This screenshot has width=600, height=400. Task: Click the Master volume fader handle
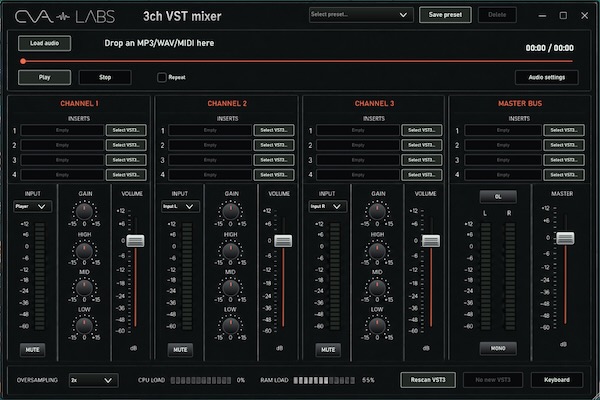(566, 238)
